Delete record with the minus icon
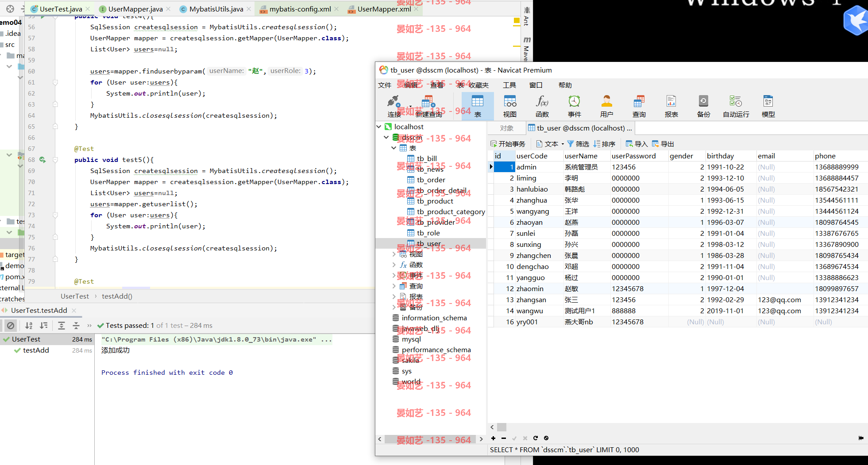Screen dimensions: 868x465 click(504, 438)
